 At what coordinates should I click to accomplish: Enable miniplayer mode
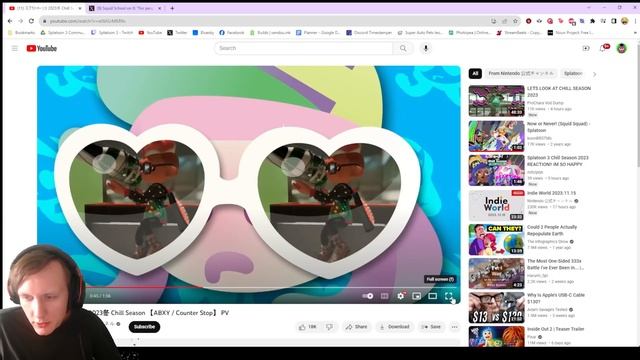point(416,296)
